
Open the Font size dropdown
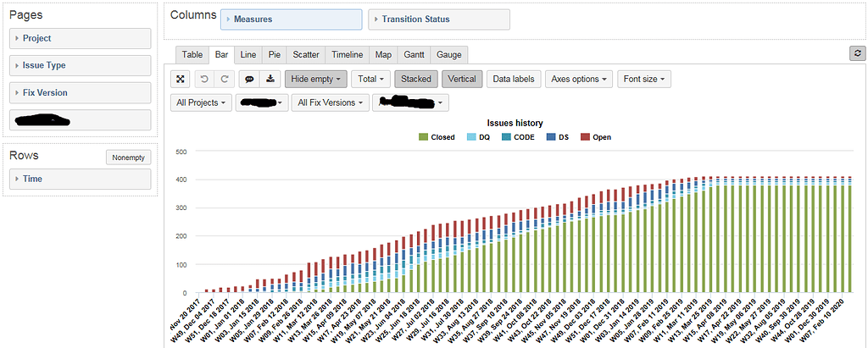644,79
